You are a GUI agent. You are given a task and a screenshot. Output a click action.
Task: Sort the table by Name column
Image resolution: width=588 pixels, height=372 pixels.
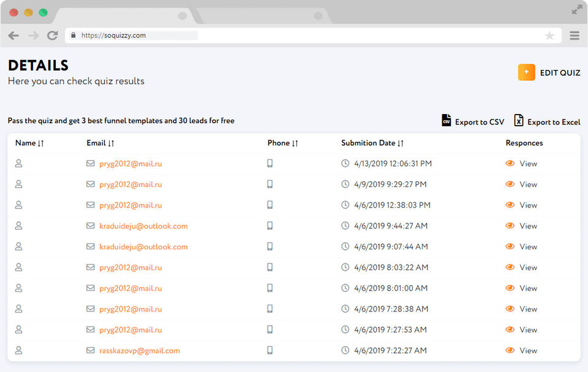[29, 143]
